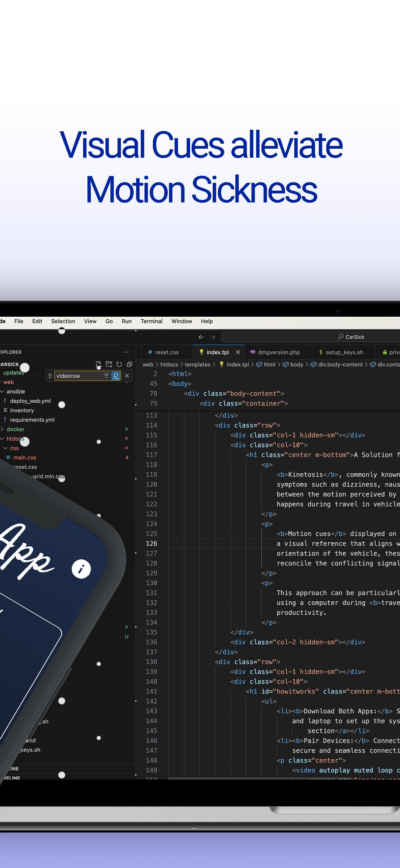Collapse all folders in explorer
The height and width of the screenshot is (868, 400).
point(129,364)
